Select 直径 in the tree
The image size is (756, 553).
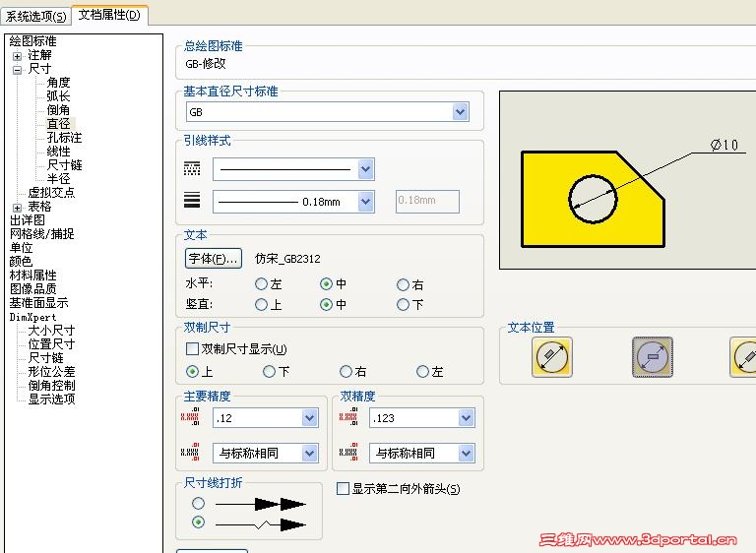[x=58, y=124]
